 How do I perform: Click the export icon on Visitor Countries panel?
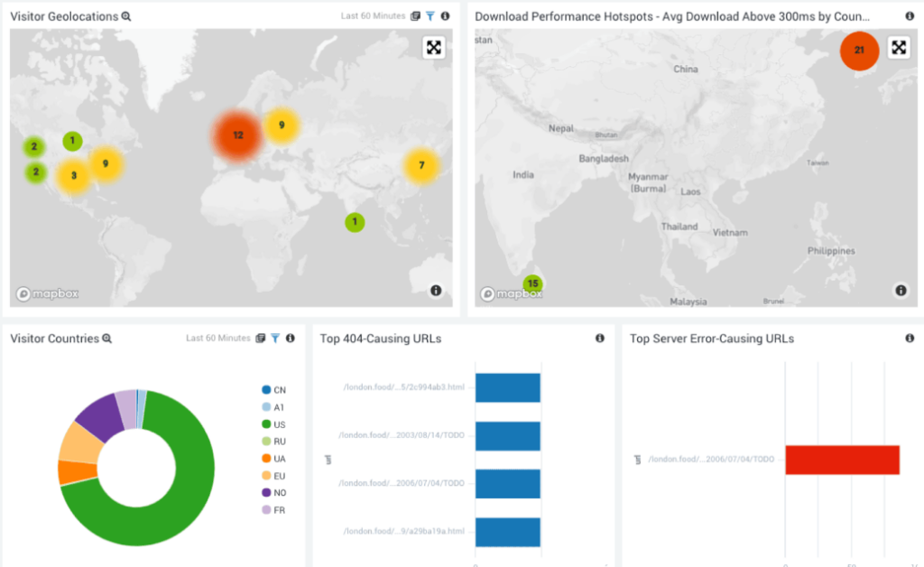[x=260, y=339]
